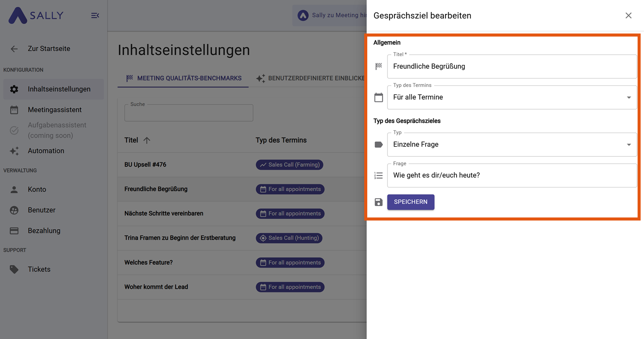Expand the Typ dropdown showing Einzelne Frage
Image resolution: width=644 pixels, height=339 pixels.
[512, 145]
